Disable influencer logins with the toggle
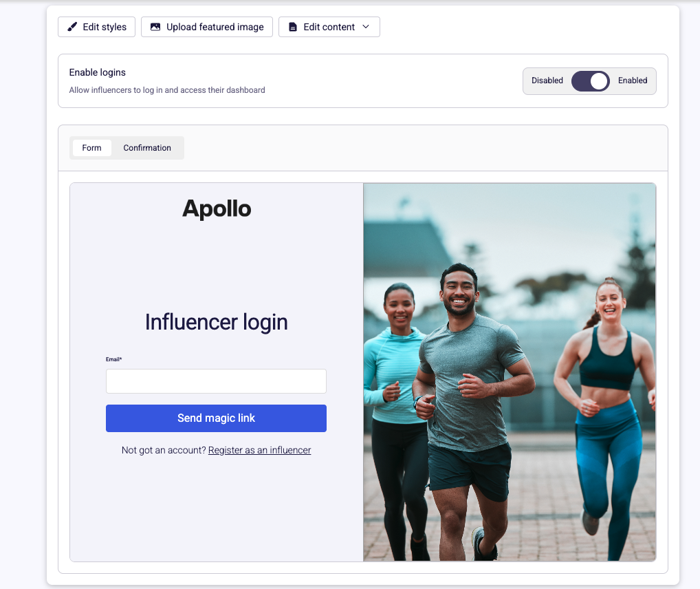 589,81
